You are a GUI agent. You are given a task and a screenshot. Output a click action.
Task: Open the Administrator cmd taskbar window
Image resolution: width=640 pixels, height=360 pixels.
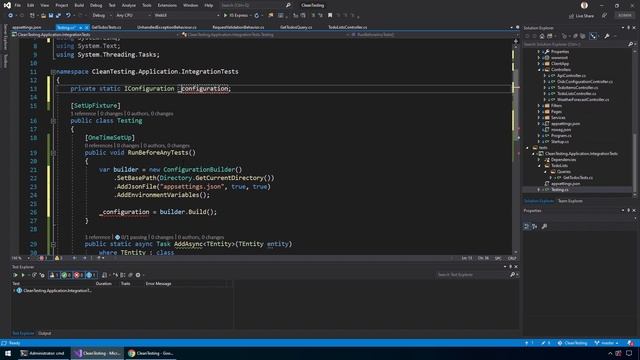click(43, 353)
